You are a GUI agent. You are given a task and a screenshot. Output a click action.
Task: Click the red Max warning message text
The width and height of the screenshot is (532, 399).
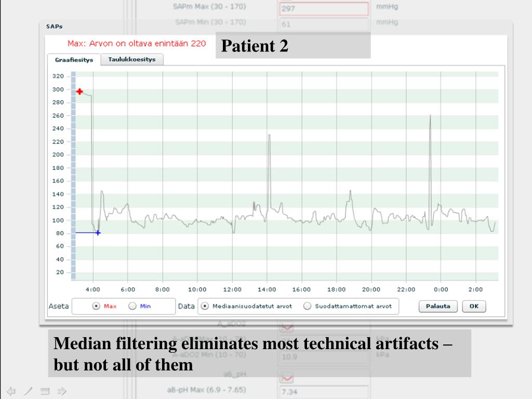click(x=137, y=44)
